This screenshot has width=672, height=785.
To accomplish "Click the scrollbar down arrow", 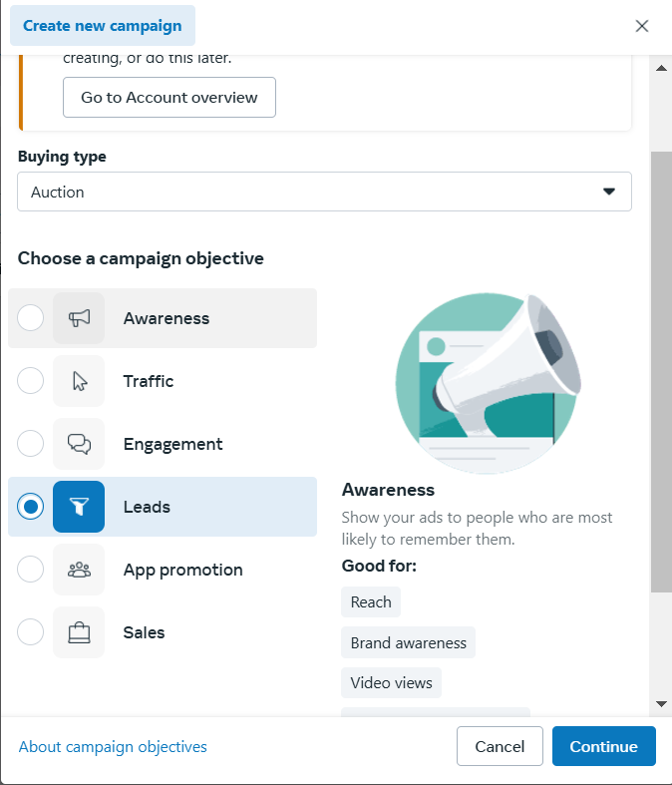I will click(x=661, y=704).
